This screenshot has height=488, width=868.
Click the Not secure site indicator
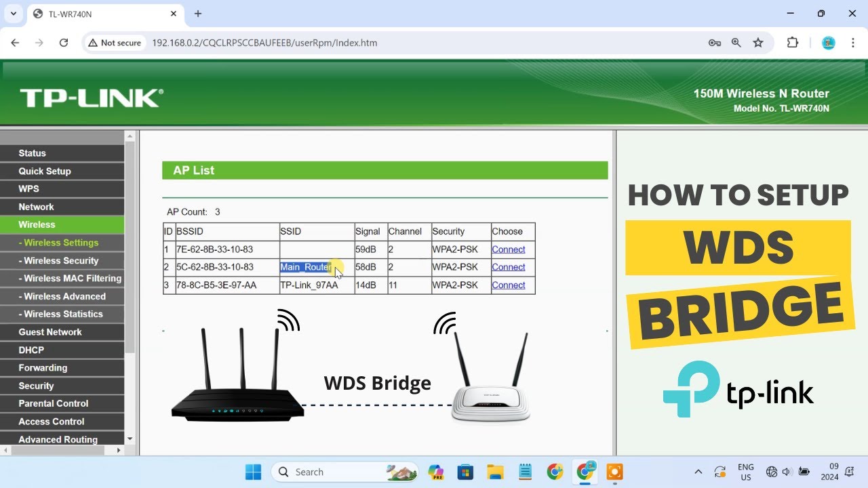[x=115, y=43]
